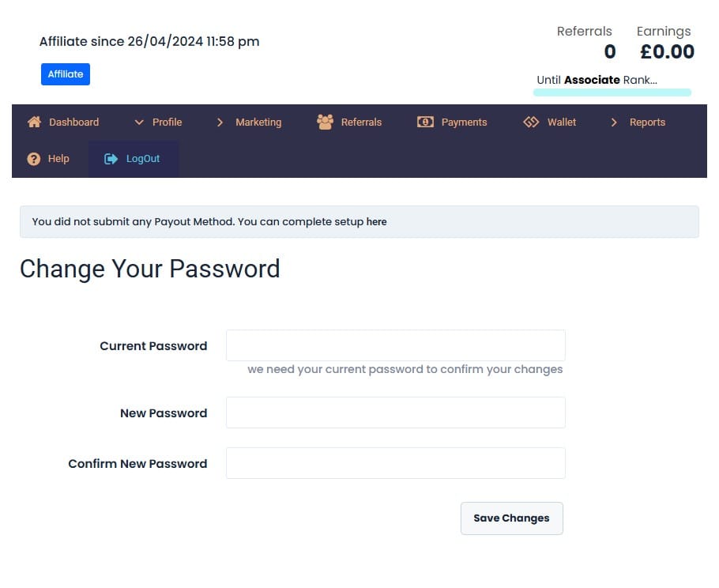This screenshot has width=719, height=588.
Task: Focus the New Password field
Action: click(x=396, y=413)
